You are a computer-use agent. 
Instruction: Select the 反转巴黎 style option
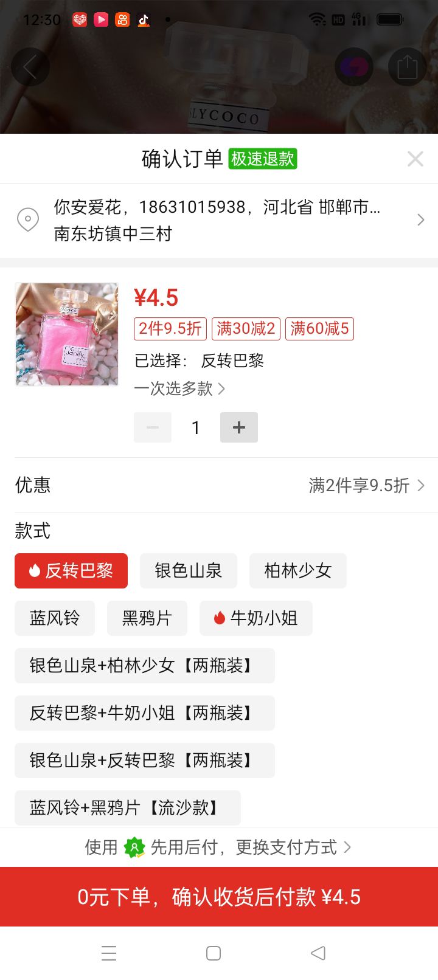[71, 571]
